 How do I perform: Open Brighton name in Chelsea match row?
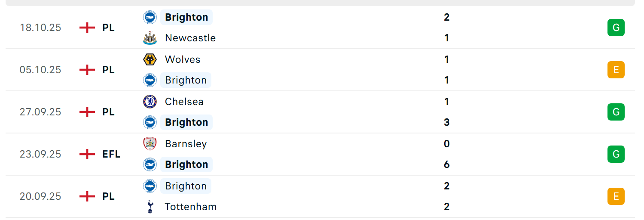point(186,122)
